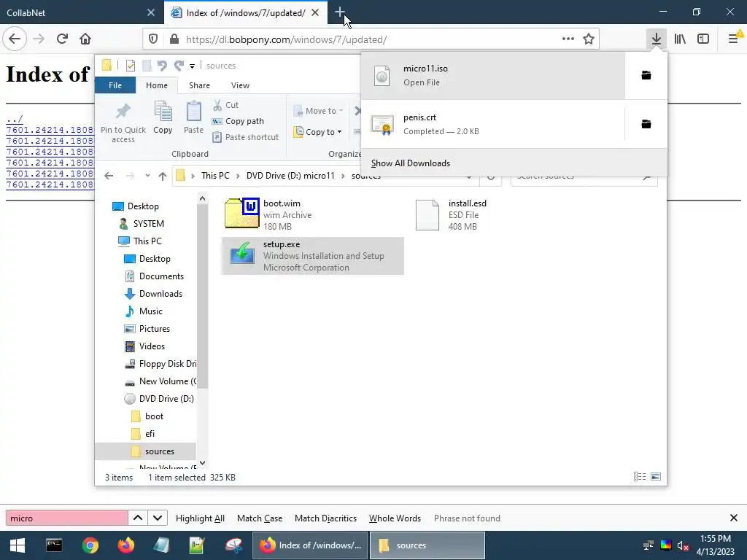Click the Explorer undo icon
747x560 pixels.
click(162, 66)
